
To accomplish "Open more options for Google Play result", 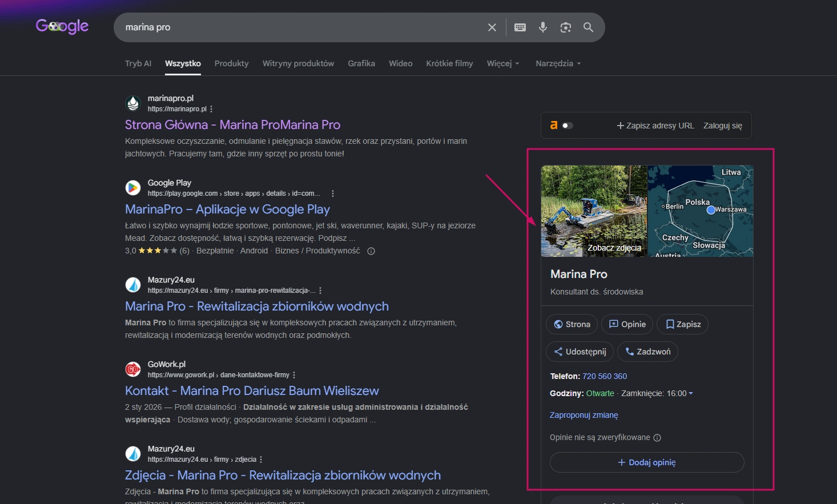I will click(x=333, y=193).
